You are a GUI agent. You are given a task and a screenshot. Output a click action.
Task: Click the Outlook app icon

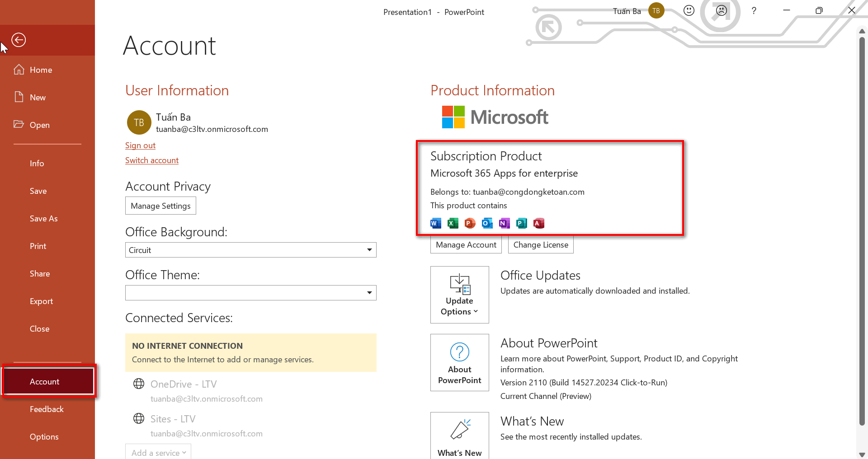point(487,223)
